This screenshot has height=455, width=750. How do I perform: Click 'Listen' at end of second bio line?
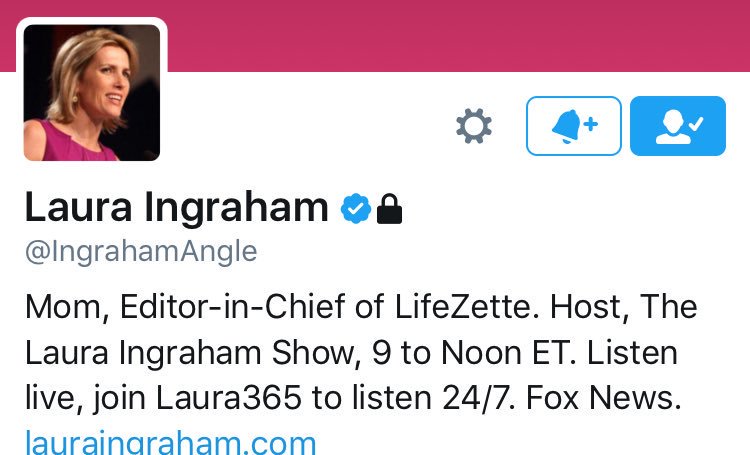[632, 353]
